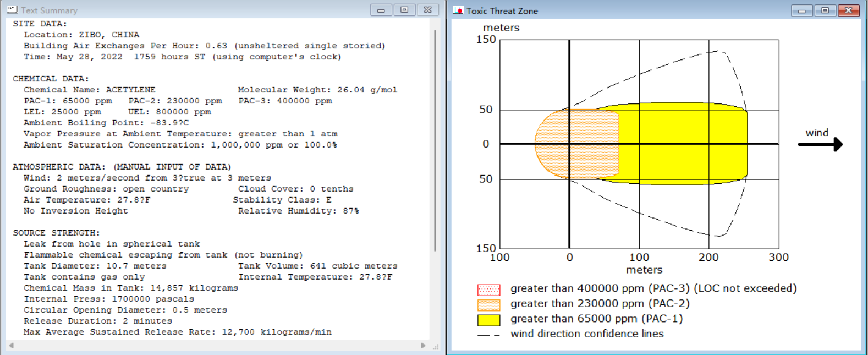Image resolution: width=868 pixels, height=355 pixels.
Task: Click the orange PAC-2 legend swatch
Action: (x=488, y=304)
